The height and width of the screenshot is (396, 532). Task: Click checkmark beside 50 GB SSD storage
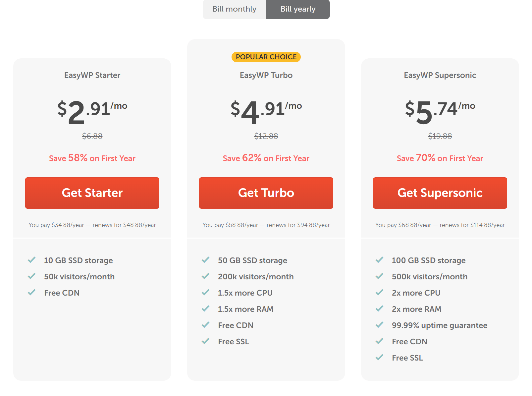coord(206,260)
